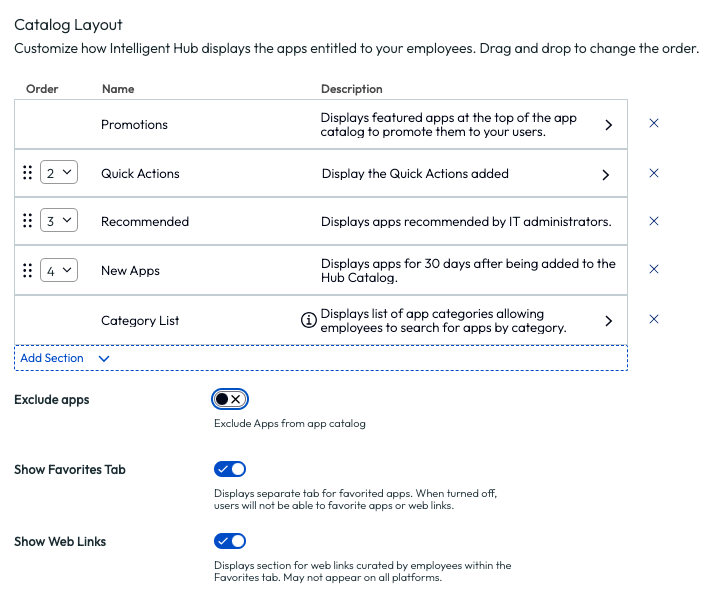Change the Recommended order dropdown value
Screen dimensions: 715x593
[x=59, y=221]
